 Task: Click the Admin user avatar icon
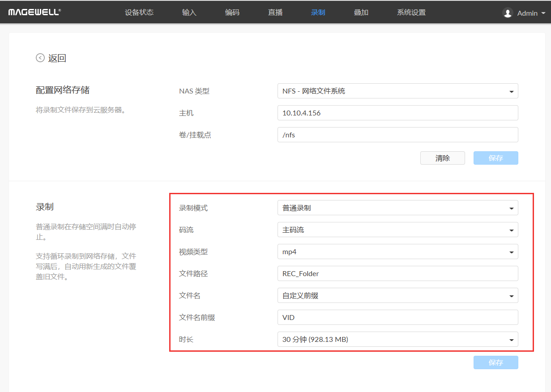coord(508,13)
